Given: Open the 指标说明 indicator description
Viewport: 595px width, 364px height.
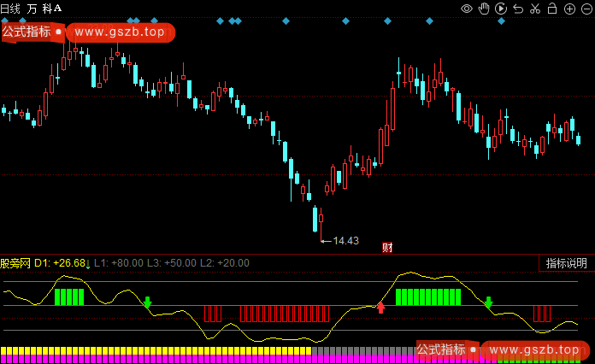Looking at the screenshot, I should [x=567, y=263].
